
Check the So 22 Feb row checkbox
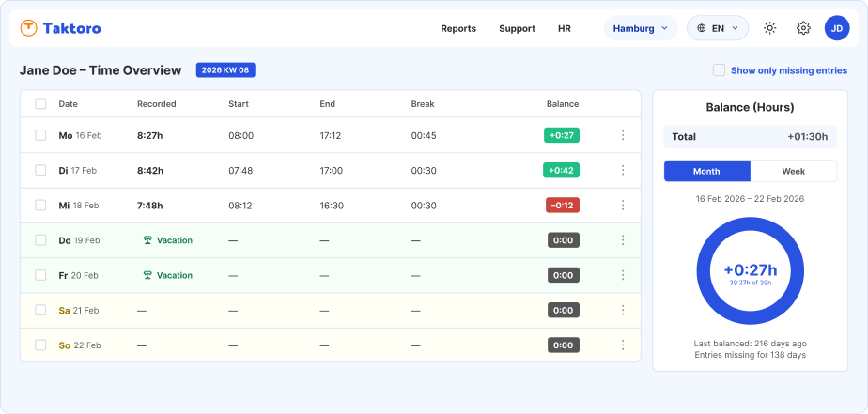point(40,345)
